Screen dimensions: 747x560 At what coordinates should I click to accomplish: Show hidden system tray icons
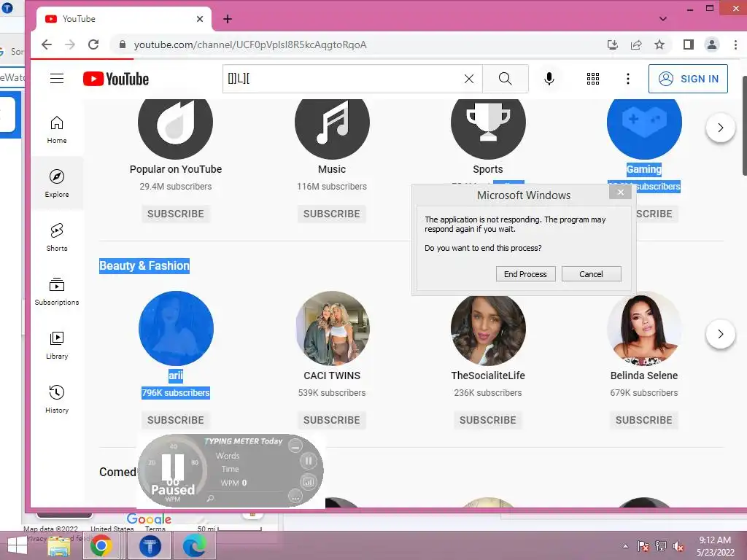pyautogui.click(x=625, y=546)
